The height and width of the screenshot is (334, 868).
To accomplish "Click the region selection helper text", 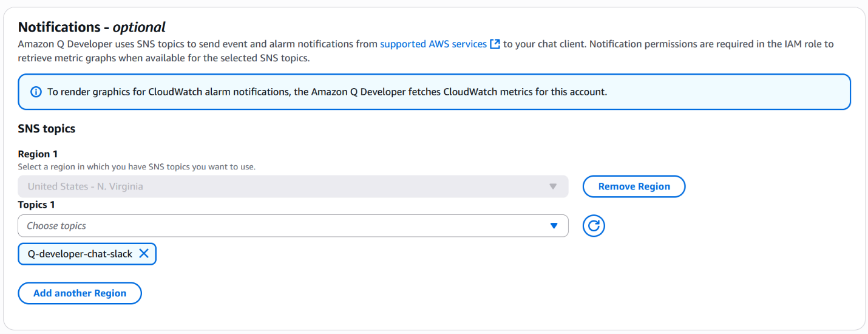I will 137,166.
